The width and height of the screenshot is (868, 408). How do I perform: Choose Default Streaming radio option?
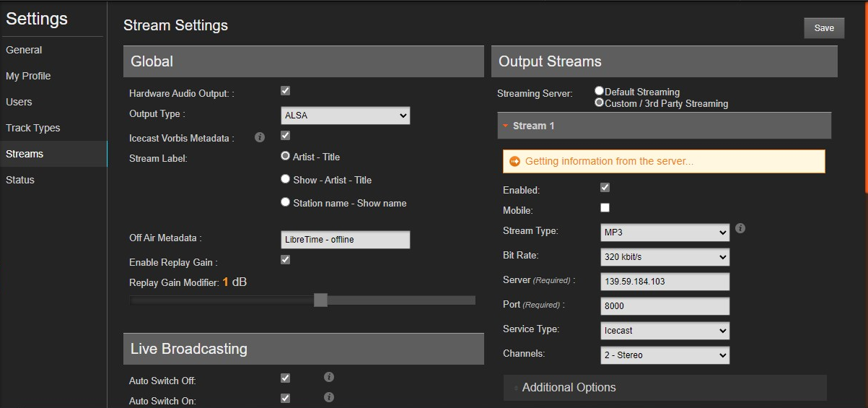point(599,91)
